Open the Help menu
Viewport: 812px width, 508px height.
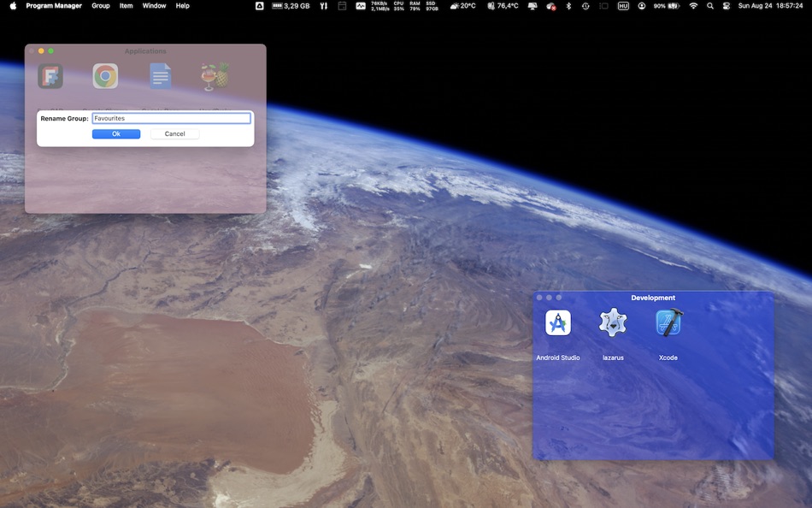(x=182, y=6)
